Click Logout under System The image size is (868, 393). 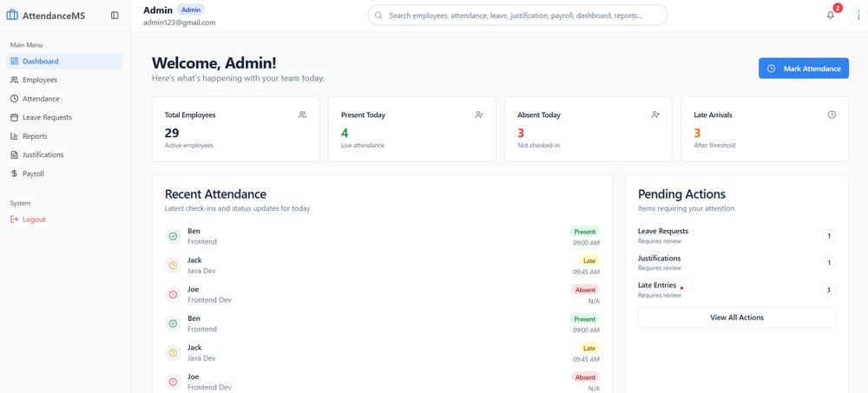pos(64,219)
